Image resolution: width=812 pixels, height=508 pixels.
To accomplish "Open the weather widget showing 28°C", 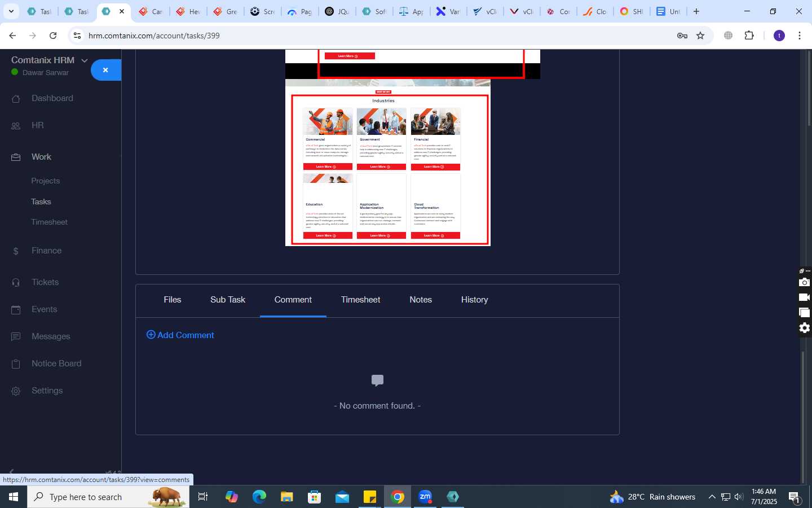I will [652, 497].
